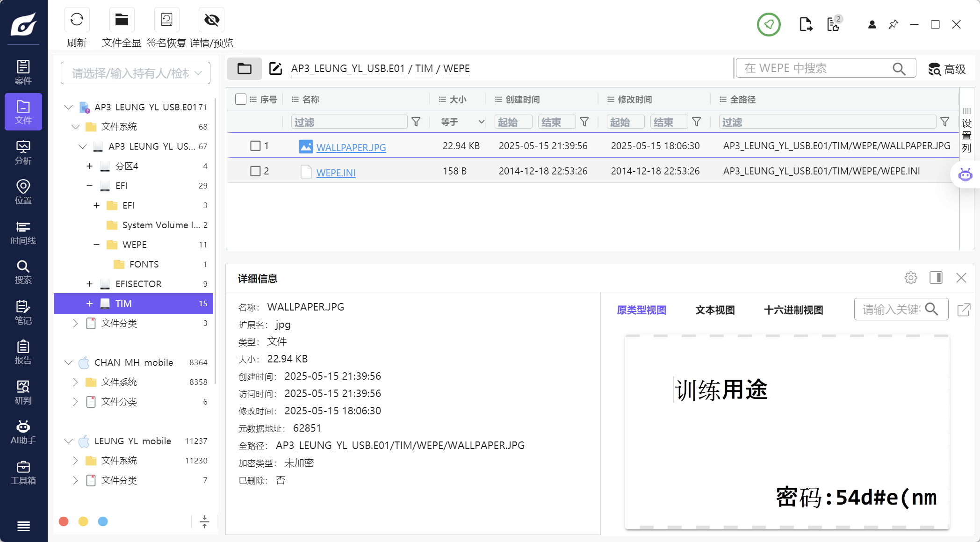Open 详情/预览 from the toolbar
Viewport: 980px width, 542px height.
point(211,20)
